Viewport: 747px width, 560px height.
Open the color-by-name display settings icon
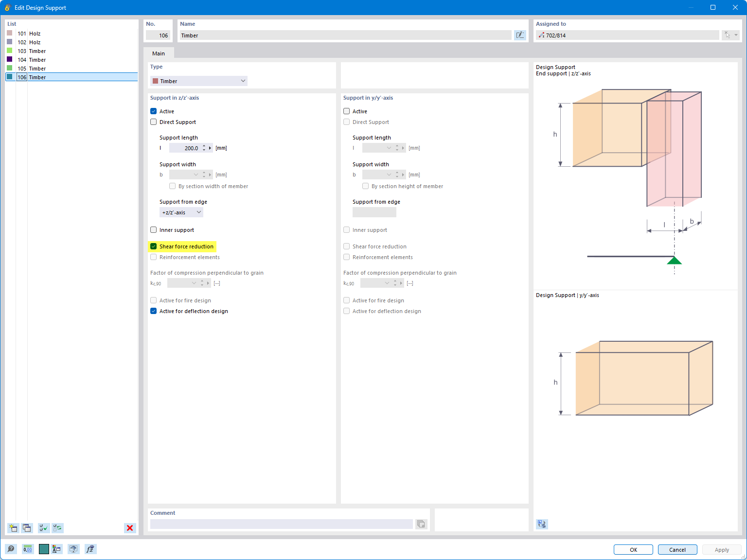tap(57, 549)
